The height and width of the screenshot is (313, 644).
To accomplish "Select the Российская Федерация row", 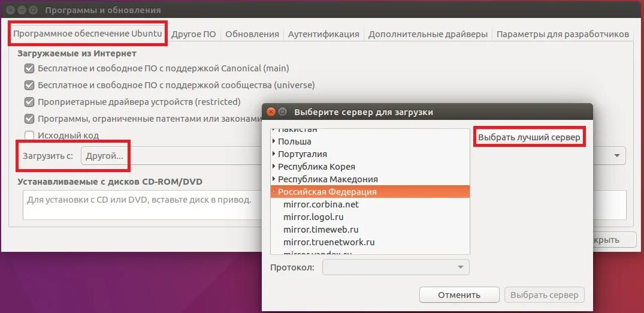I will tap(370, 192).
